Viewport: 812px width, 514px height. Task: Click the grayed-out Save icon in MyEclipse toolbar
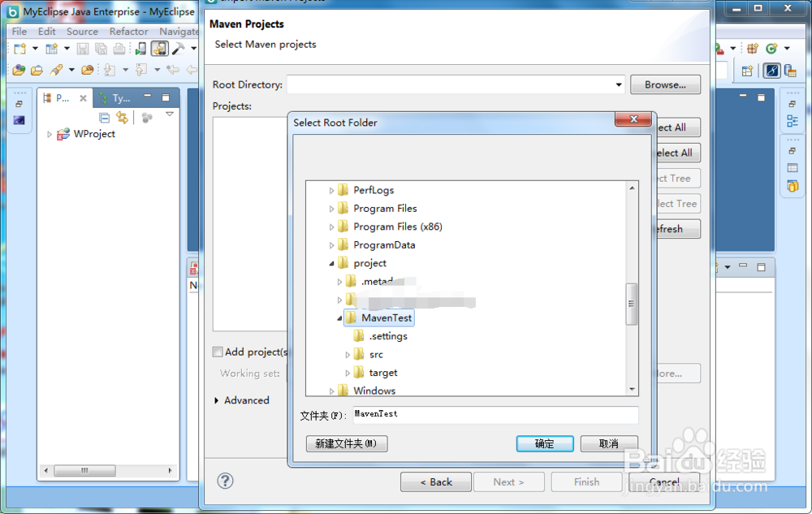82,49
